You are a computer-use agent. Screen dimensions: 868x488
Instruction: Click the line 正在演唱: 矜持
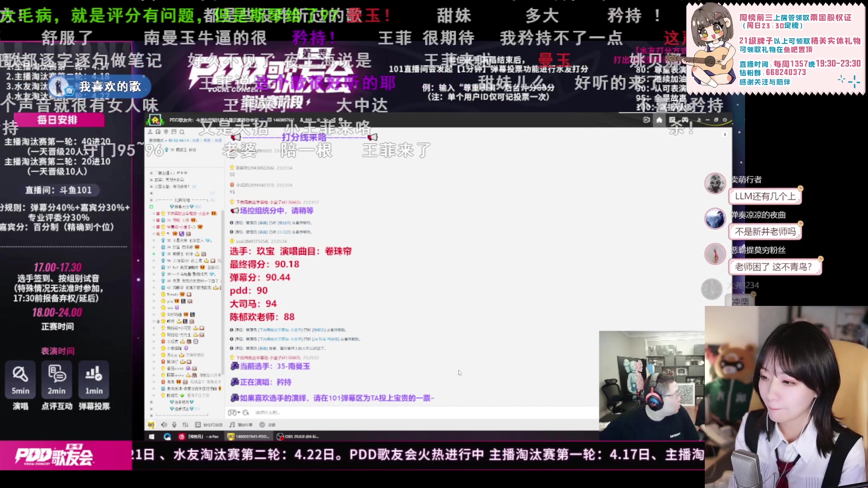(x=266, y=382)
